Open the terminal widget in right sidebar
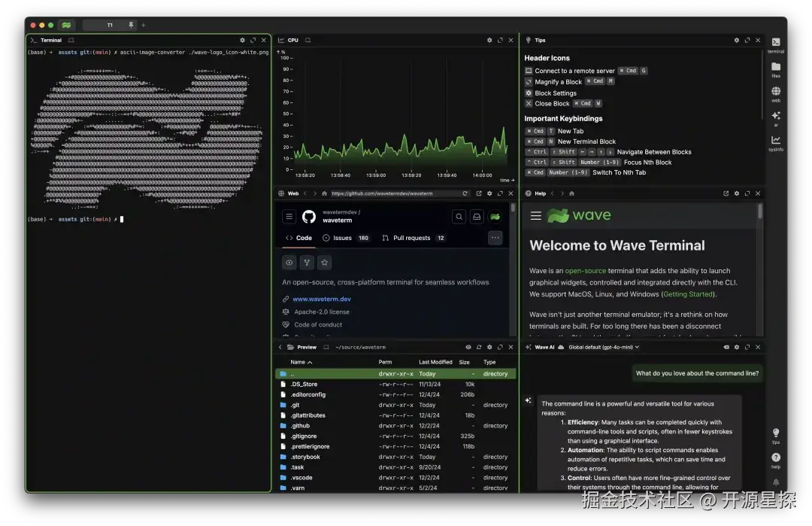The image size is (812, 526). 776,44
